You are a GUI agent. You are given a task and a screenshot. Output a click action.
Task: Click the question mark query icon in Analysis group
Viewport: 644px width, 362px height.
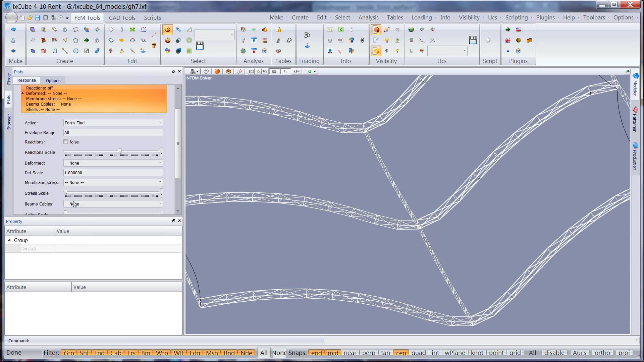pyautogui.click(x=243, y=40)
